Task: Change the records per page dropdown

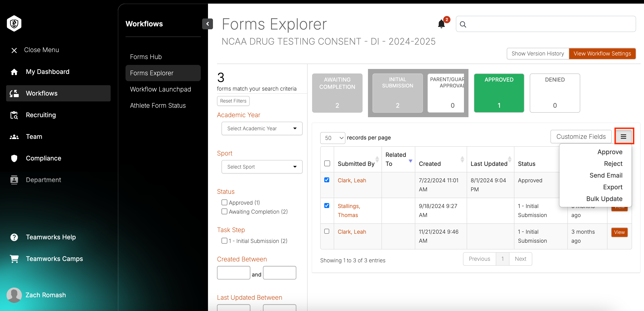Action: 333,138
